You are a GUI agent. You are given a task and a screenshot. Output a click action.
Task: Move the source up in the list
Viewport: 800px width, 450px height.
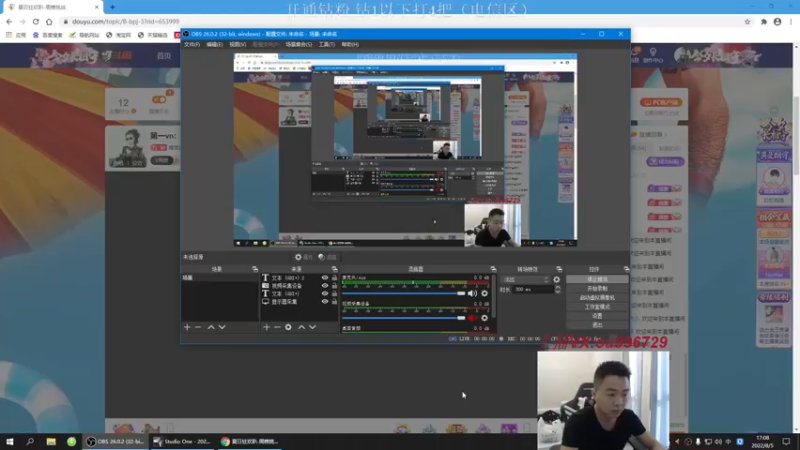tap(302, 327)
